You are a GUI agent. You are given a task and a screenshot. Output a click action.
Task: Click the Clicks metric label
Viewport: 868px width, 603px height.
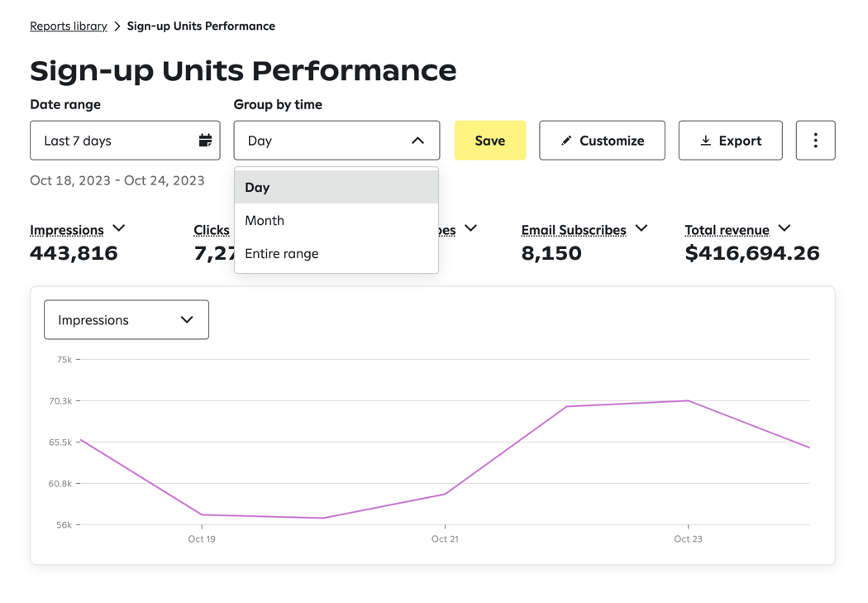212,230
